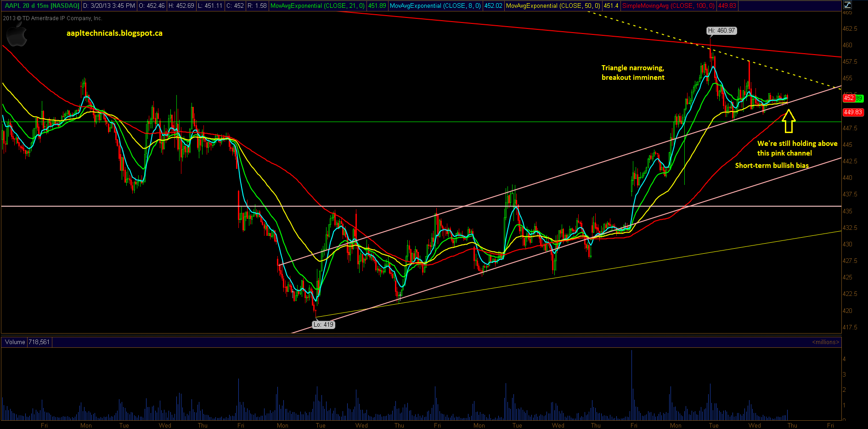
Task: Click the Apple logo on the chart
Action: coord(17,35)
